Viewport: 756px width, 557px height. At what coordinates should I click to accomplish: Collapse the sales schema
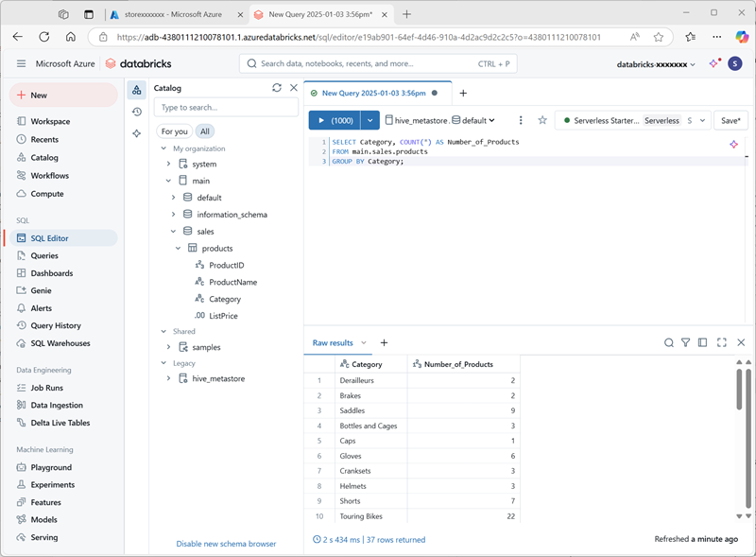(x=173, y=231)
